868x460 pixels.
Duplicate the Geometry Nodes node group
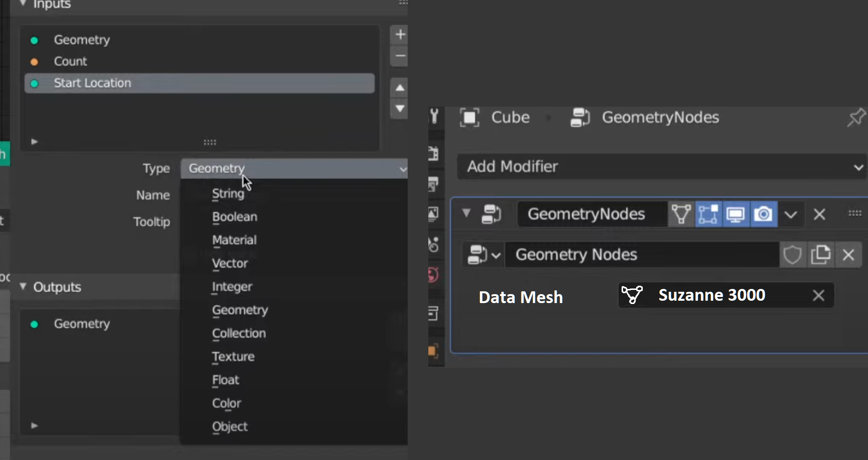[821, 255]
